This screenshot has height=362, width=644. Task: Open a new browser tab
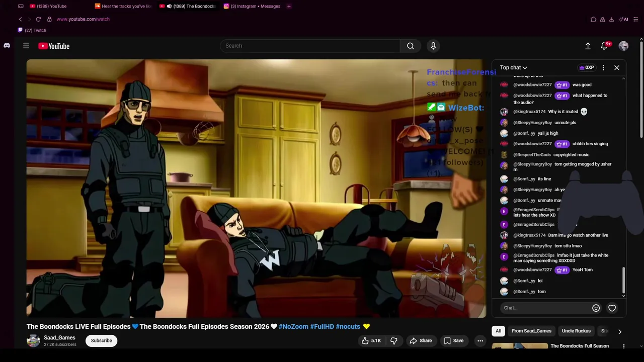pos(289,6)
